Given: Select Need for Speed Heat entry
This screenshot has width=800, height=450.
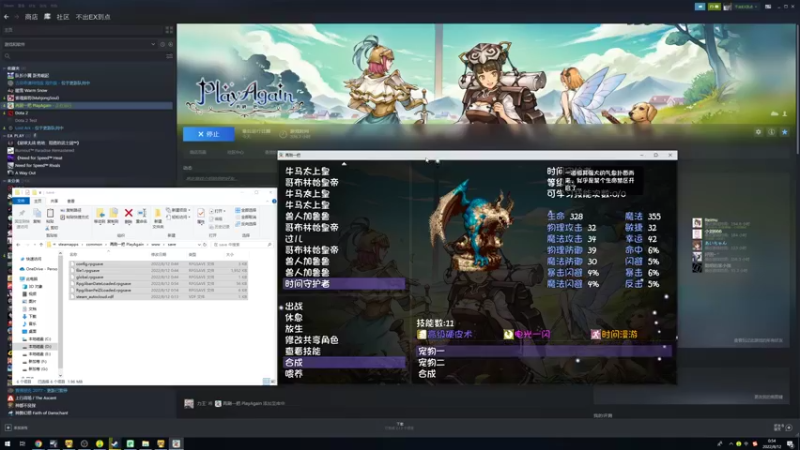Looking at the screenshot, I should [39, 158].
